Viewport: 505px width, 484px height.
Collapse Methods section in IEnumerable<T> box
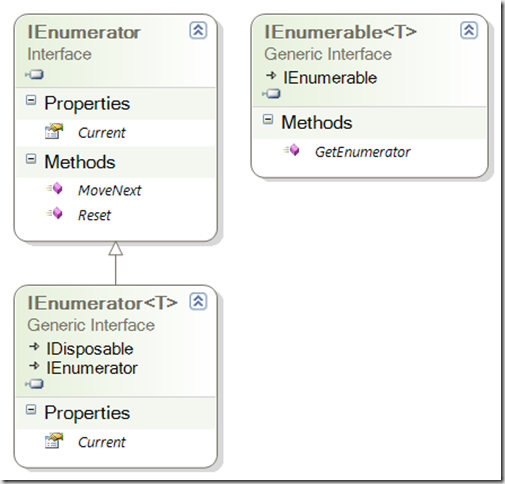[268, 119]
